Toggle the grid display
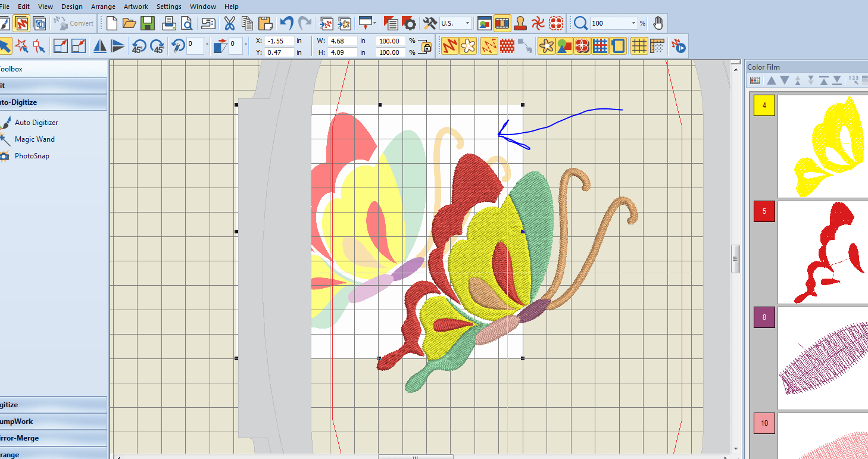 point(639,46)
